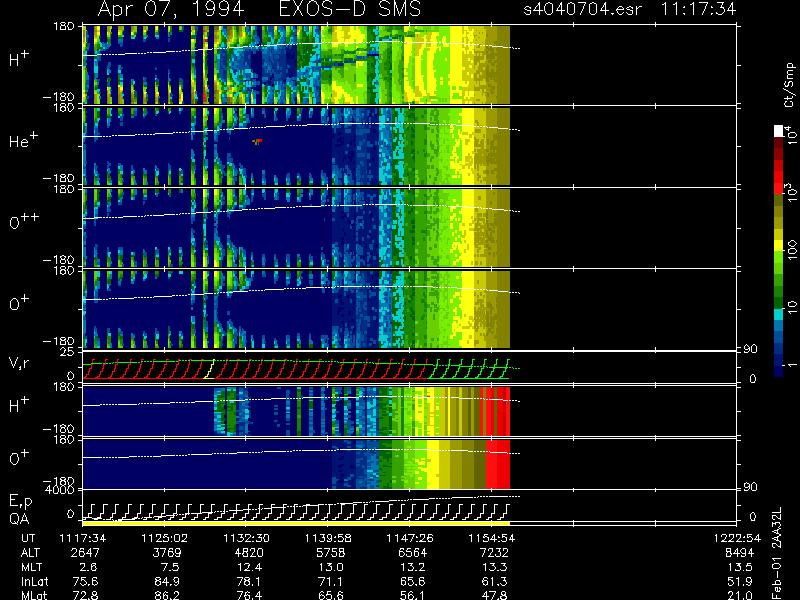This screenshot has width=800, height=600.
Task: Click the UT value '1147:26'
Action: click(x=409, y=538)
